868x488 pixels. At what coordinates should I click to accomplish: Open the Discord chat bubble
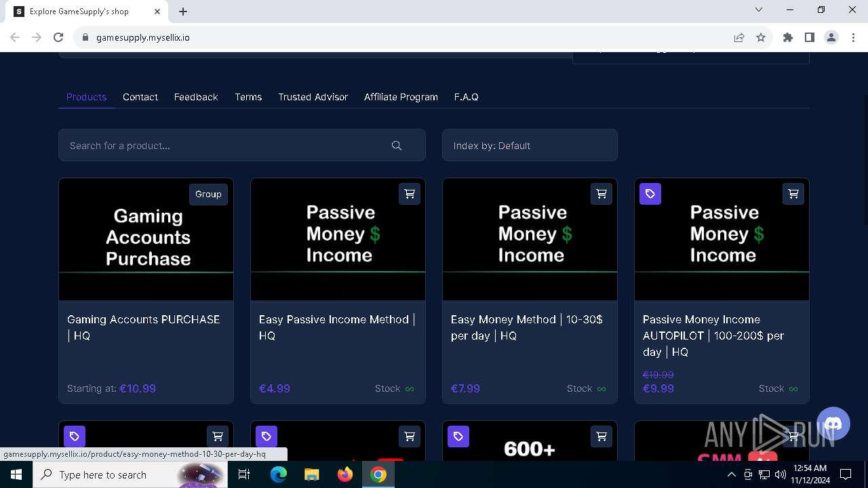pyautogui.click(x=833, y=424)
